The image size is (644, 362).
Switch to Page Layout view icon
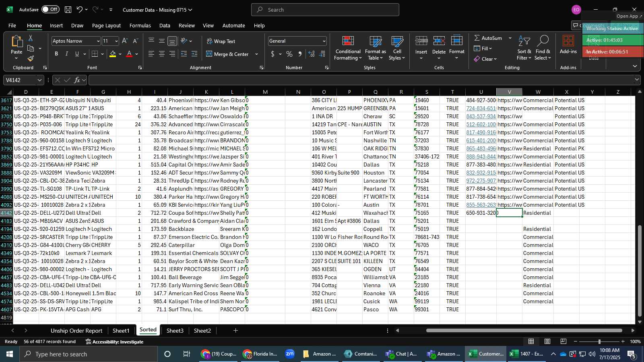pos(547,341)
